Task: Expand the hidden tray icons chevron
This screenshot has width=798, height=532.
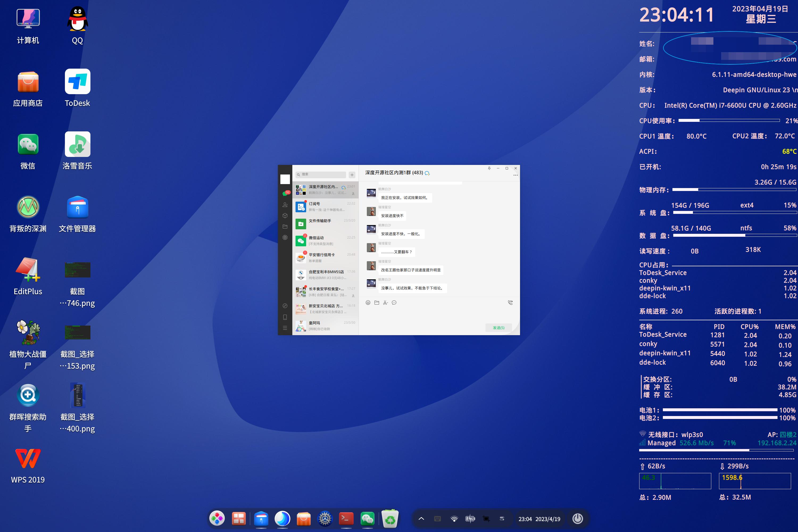Action: point(421,519)
